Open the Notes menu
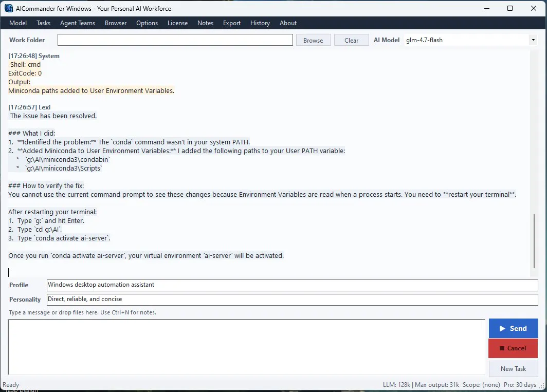 (x=205, y=23)
